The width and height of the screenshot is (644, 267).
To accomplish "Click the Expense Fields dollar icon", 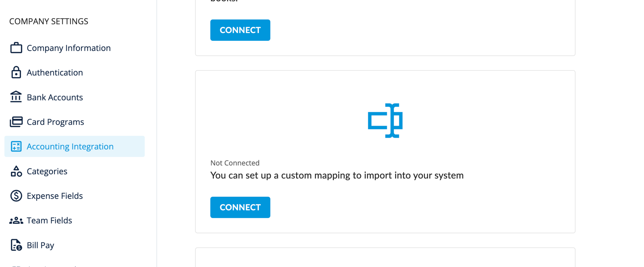I will [x=16, y=196].
